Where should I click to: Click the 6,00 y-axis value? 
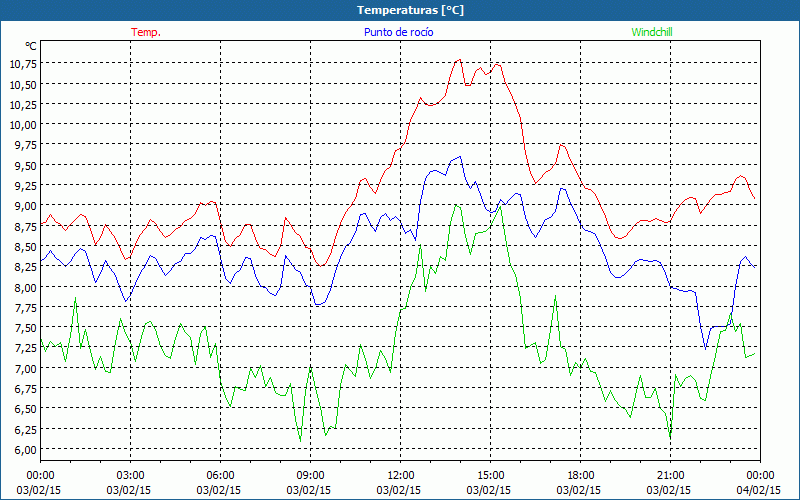pos(25,449)
